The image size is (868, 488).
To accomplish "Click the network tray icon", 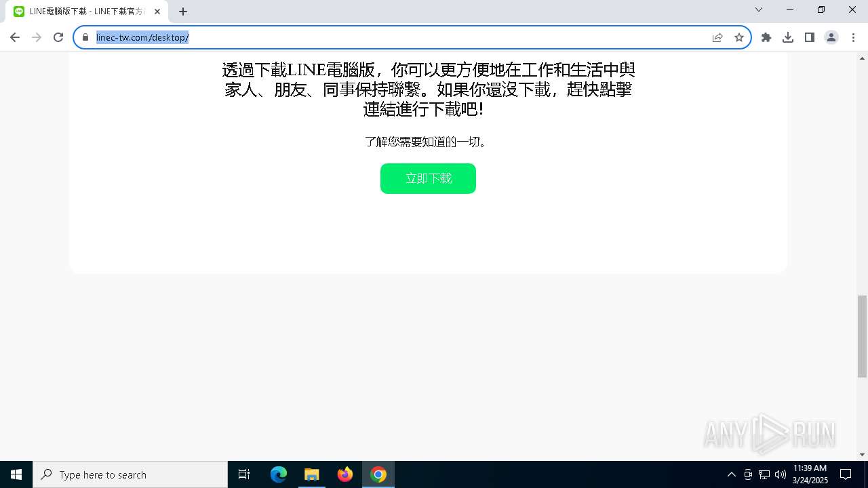I will [764, 474].
